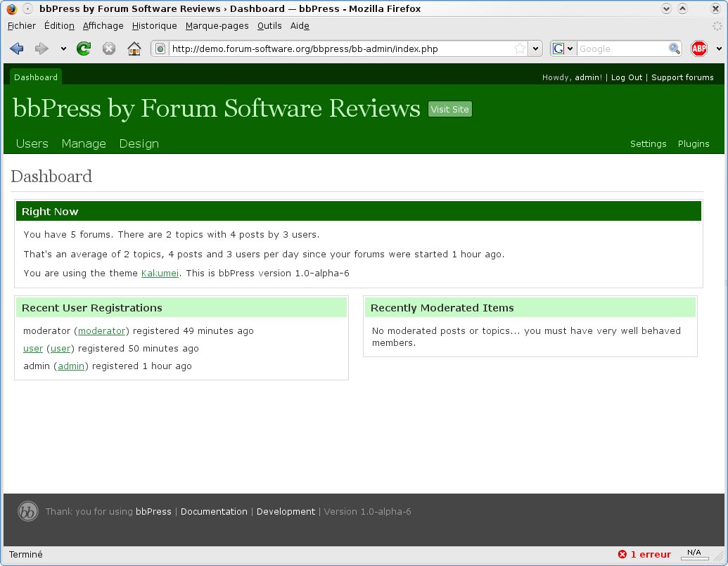Screen dimensions: 728x566
Task: Bookmark this page with the star
Action: pyautogui.click(x=520, y=49)
